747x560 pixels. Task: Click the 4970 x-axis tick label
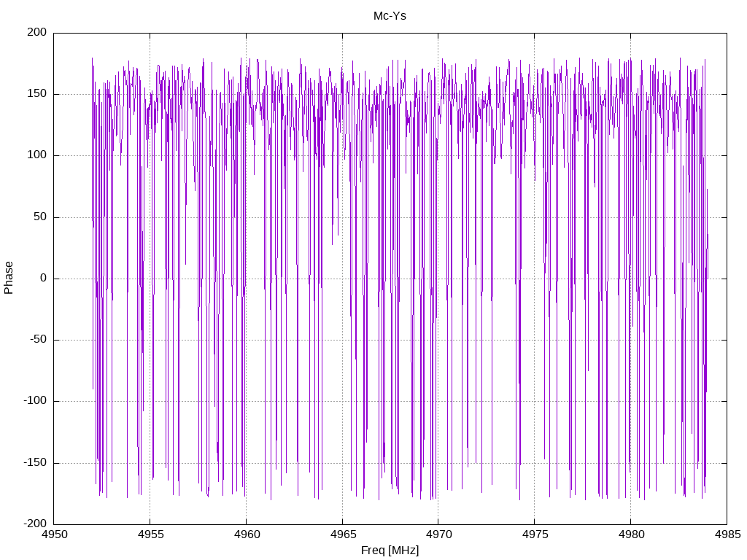point(438,534)
